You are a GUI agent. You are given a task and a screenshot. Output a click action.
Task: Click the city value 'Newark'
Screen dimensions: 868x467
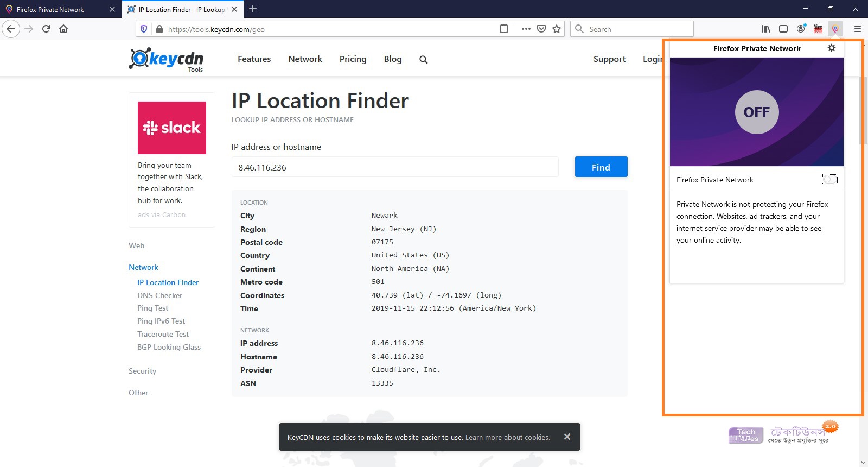point(385,216)
